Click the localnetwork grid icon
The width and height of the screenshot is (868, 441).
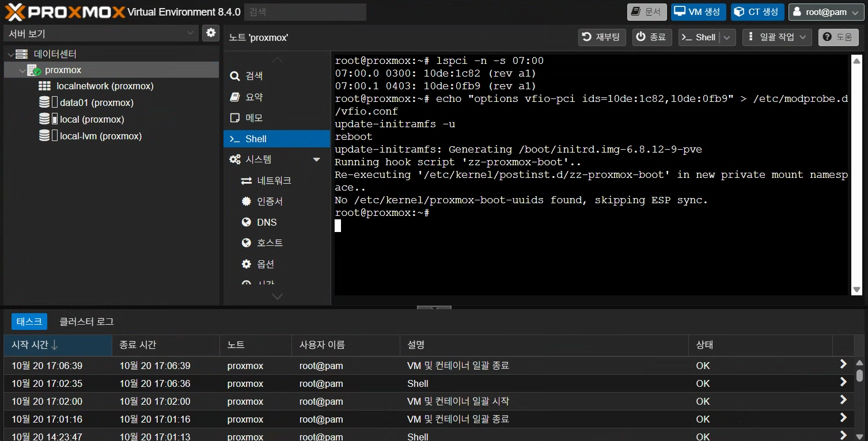[44, 86]
